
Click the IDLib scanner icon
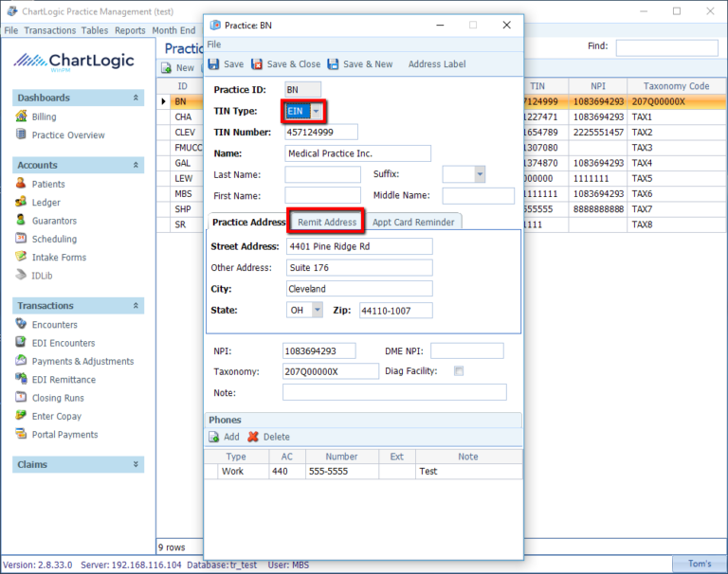tap(21, 276)
